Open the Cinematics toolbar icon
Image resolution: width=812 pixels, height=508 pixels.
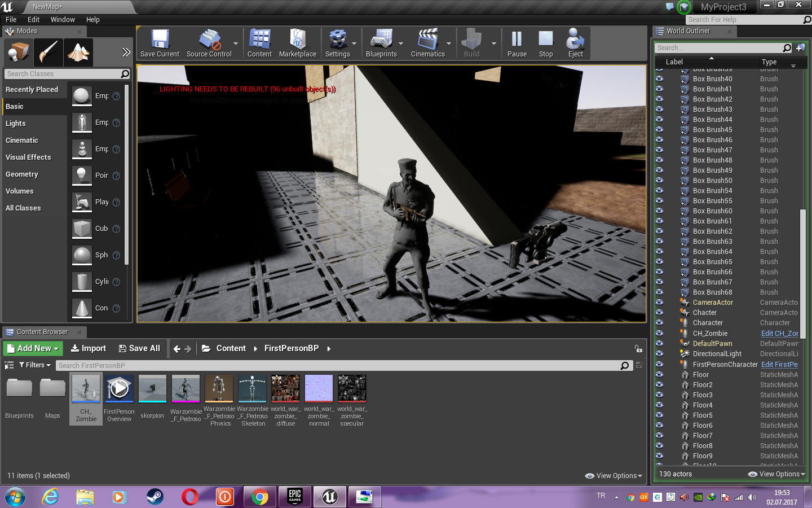coord(428,43)
